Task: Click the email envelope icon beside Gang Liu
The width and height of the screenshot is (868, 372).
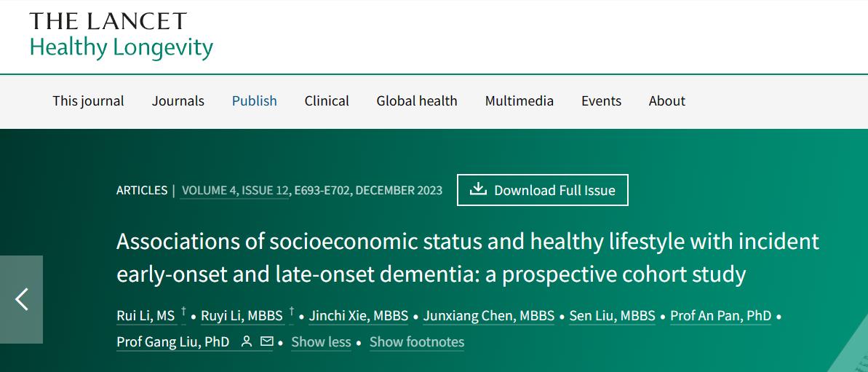Action: click(267, 342)
